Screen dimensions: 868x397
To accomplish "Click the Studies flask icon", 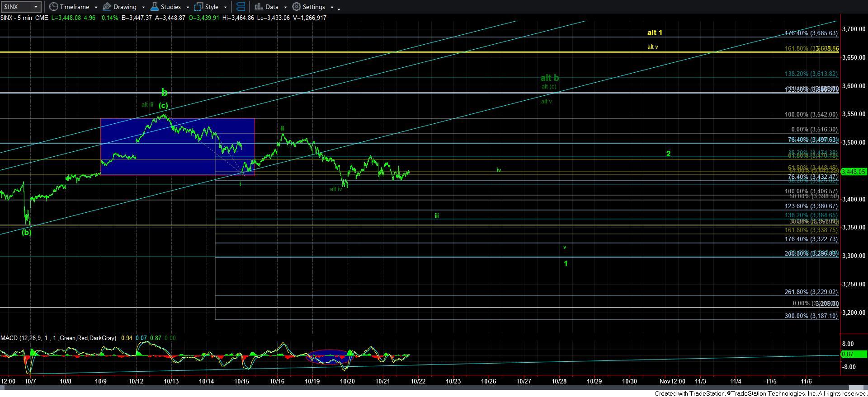I will (x=154, y=7).
